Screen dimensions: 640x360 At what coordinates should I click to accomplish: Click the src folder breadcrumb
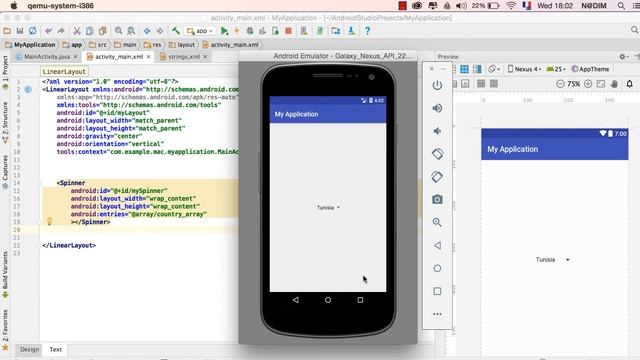pyautogui.click(x=98, y=44)
